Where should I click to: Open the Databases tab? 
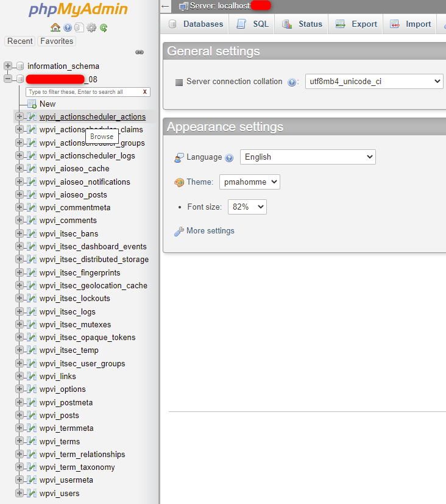pos(196,24)
